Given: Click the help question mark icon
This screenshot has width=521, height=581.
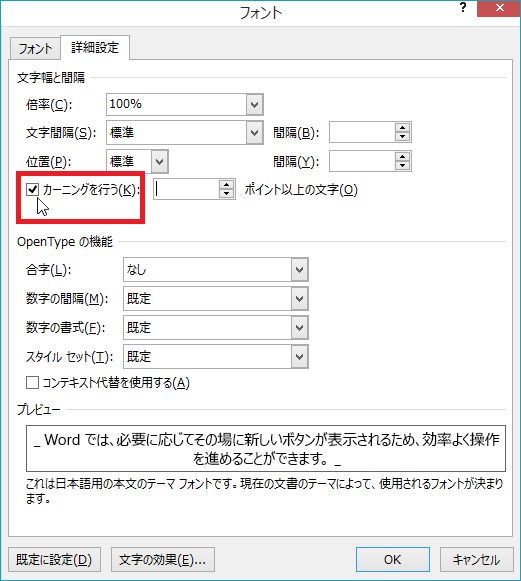Looking at the screenshot, I should [463, 7].
